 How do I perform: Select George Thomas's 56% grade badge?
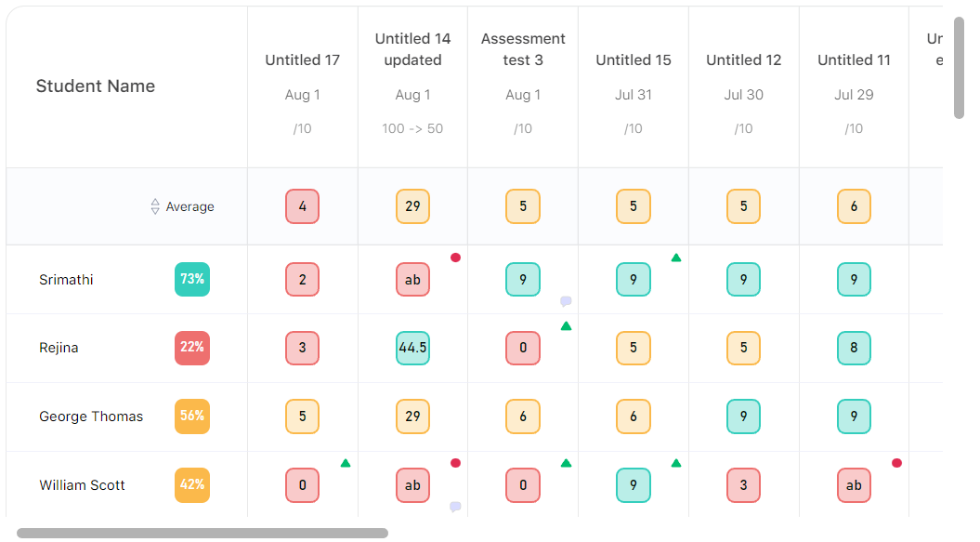pos(192,416)
